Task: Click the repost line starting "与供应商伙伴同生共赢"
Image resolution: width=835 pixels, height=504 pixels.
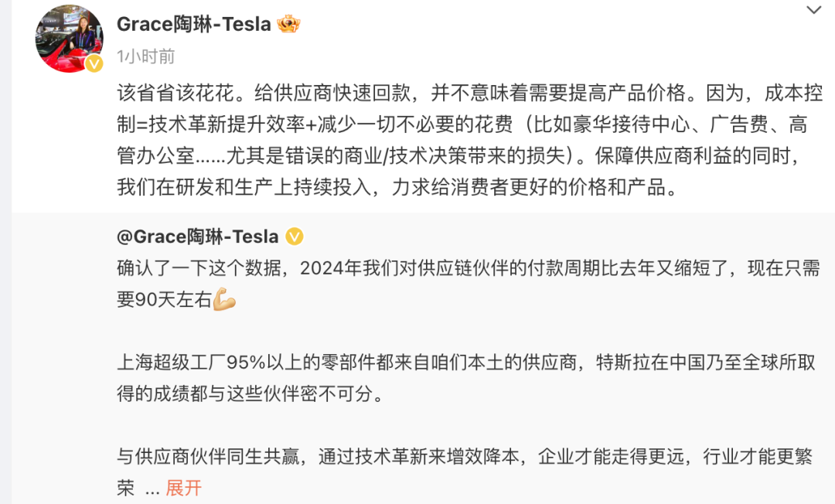Action: pos(465,456)
